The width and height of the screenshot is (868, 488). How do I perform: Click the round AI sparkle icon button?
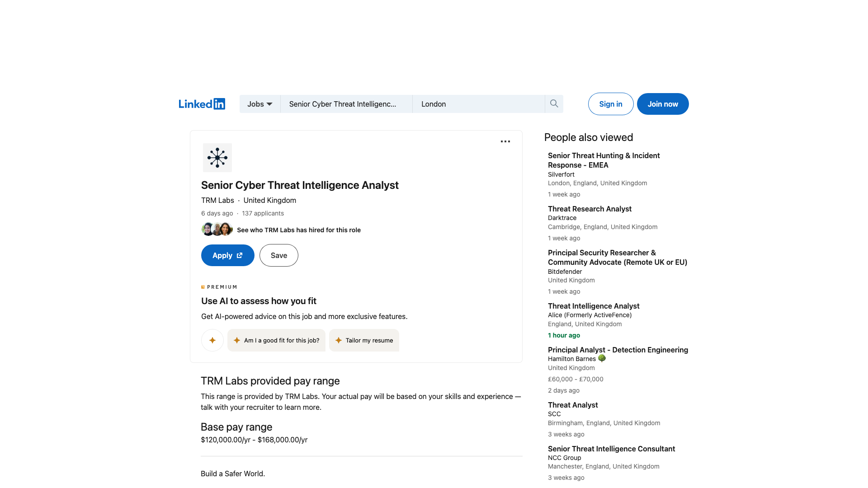[212, 340]
